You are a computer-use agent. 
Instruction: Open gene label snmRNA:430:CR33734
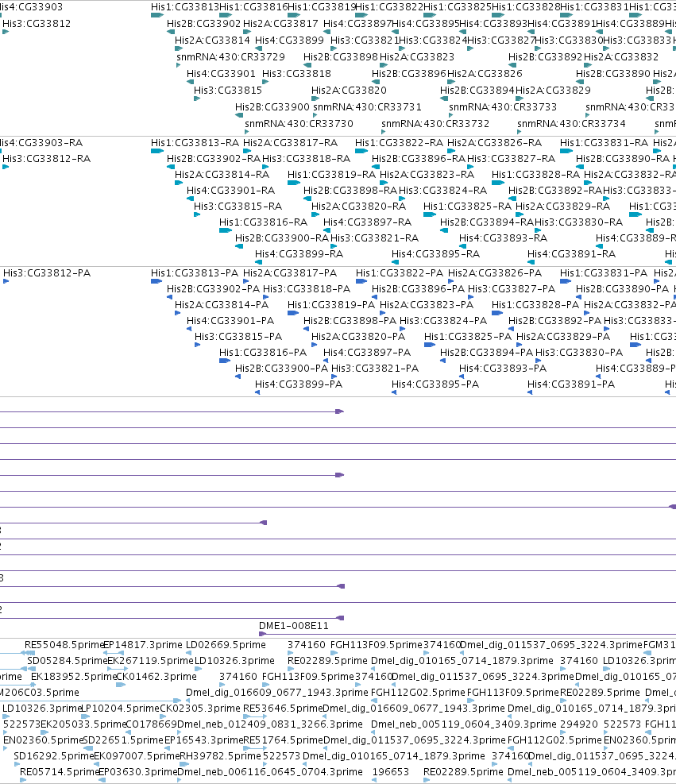[x=571, y=123]
